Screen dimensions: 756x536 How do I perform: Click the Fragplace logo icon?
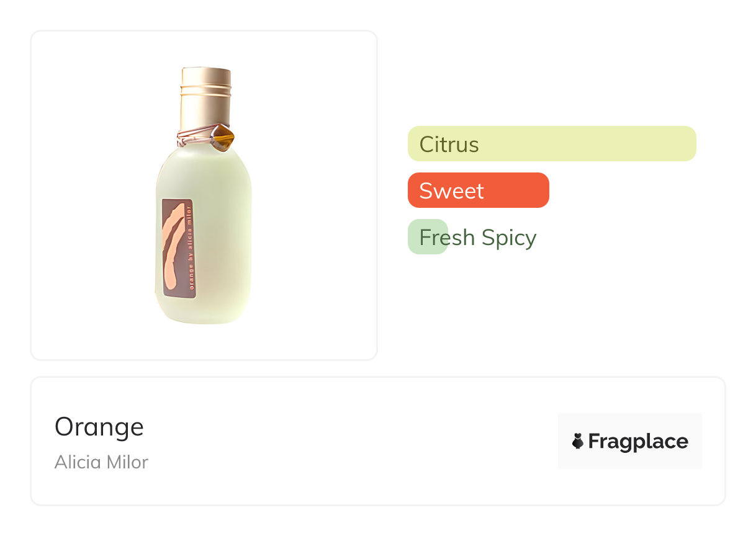pos(578,441)
